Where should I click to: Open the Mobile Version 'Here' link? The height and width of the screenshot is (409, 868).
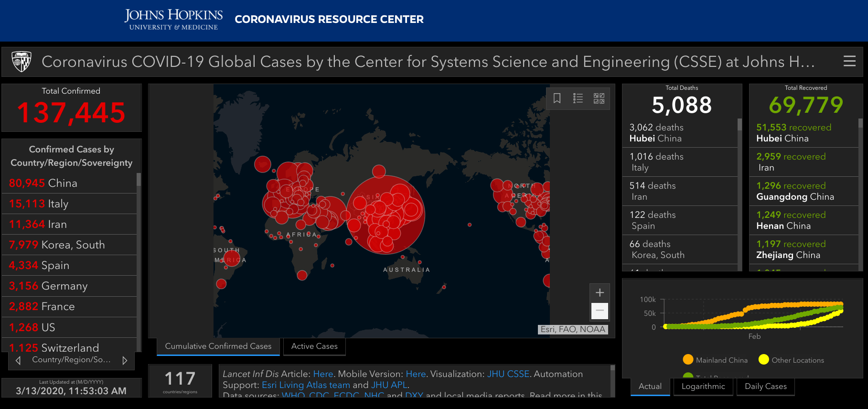coord(416,374)
